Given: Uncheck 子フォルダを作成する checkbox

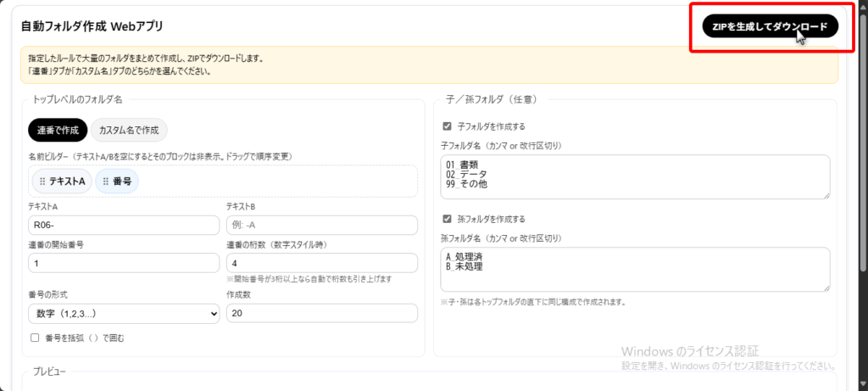Looking at the screenshot, I should tap(447, 126).
